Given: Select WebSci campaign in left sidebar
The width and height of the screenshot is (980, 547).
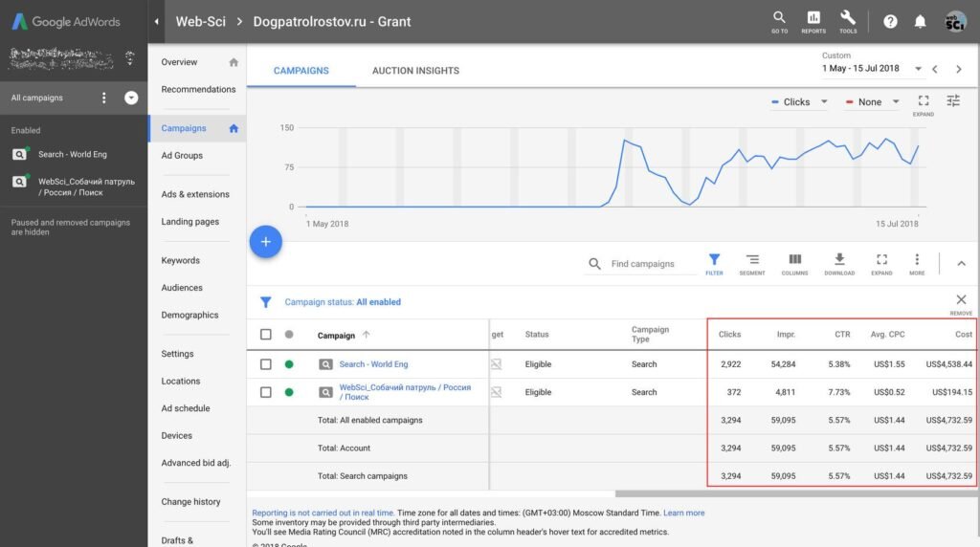Looking at the screenshot, I should pyautogui.click(x=86, y=186).
